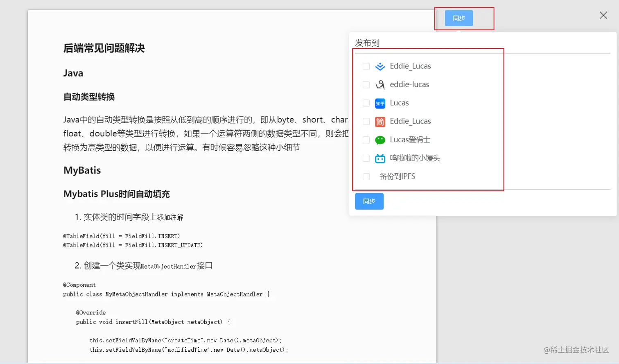619x364 pixels.
Task: Click the 自动类型转换 subheading
Action: click(x=89, y=97)
